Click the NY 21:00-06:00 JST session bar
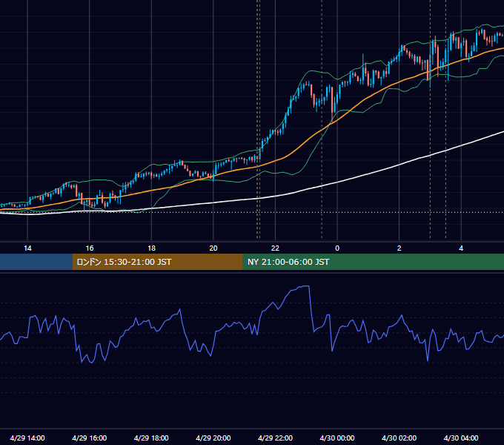 [x=373, y=262]
